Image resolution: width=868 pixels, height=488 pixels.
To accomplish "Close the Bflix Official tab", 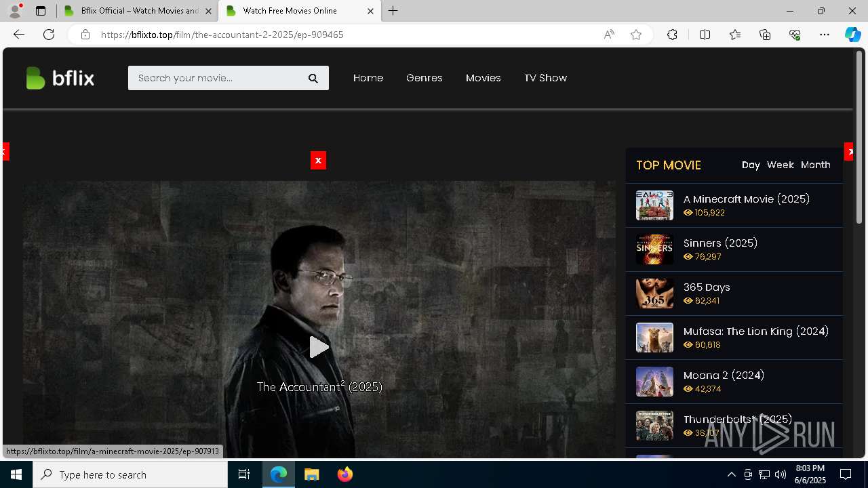I will (208, 12).
